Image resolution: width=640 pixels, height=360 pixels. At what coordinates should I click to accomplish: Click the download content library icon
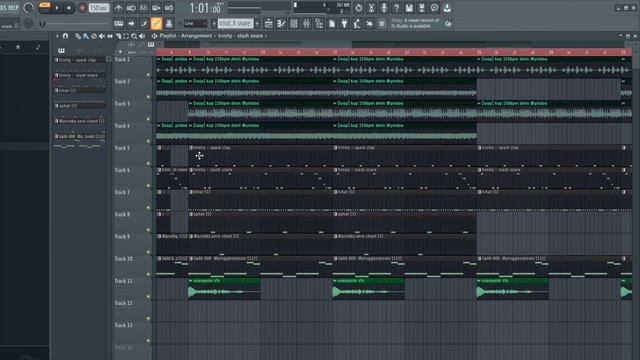pyautogui.click(x=447, y=8)
